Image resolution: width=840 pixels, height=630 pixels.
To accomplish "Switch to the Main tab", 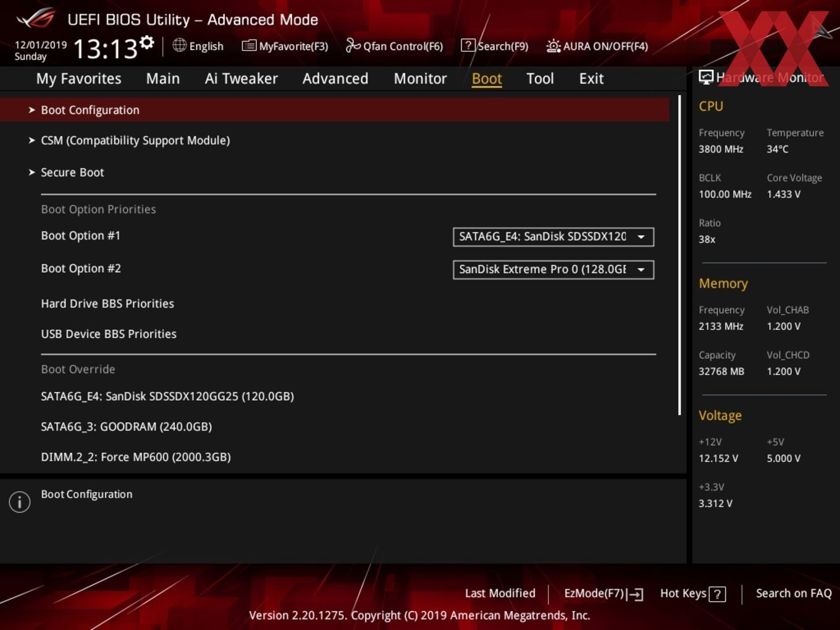I will click(163, 78).
